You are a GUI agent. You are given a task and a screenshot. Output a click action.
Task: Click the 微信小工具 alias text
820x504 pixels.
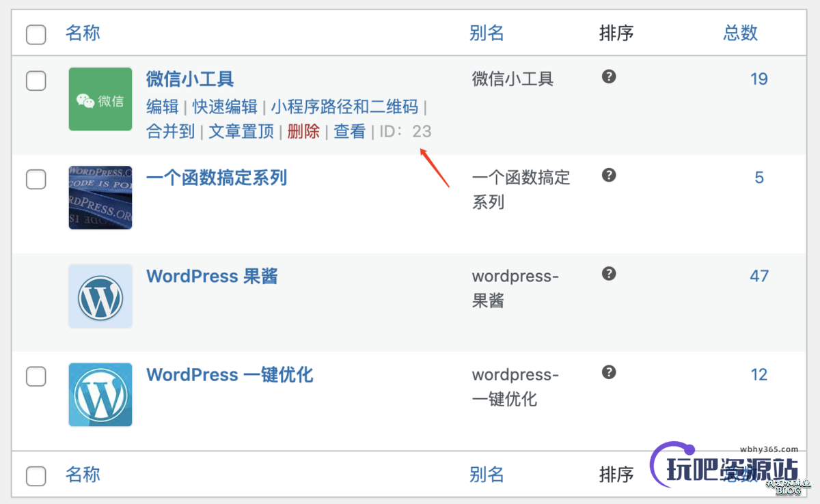click(512, 79)
